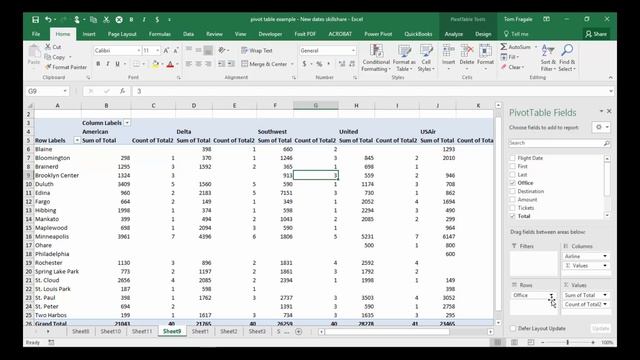Apply Bold formatting in Font group
This screenshot has width=640, height=360.
(98, 64)
